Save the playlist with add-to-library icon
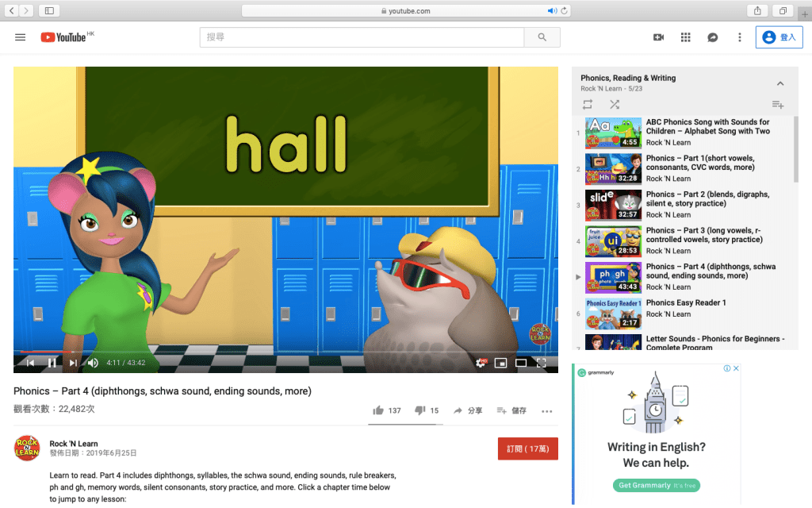 (x=778, y=105)
